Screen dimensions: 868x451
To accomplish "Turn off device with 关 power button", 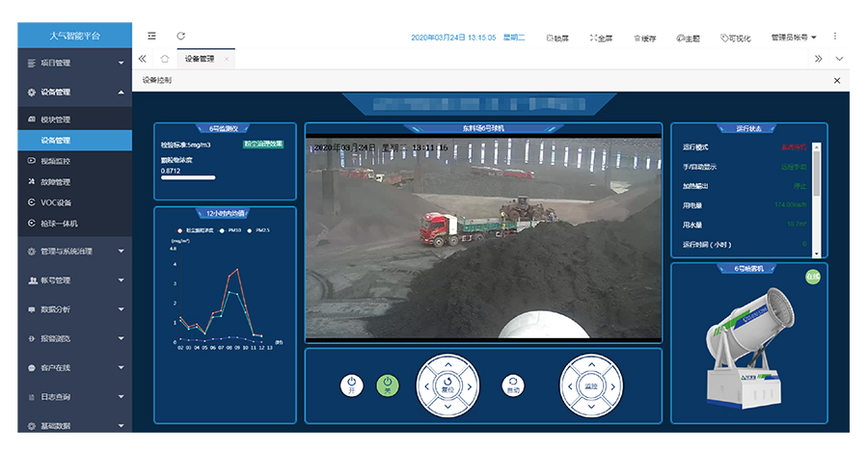I will (x=387, y=386).
